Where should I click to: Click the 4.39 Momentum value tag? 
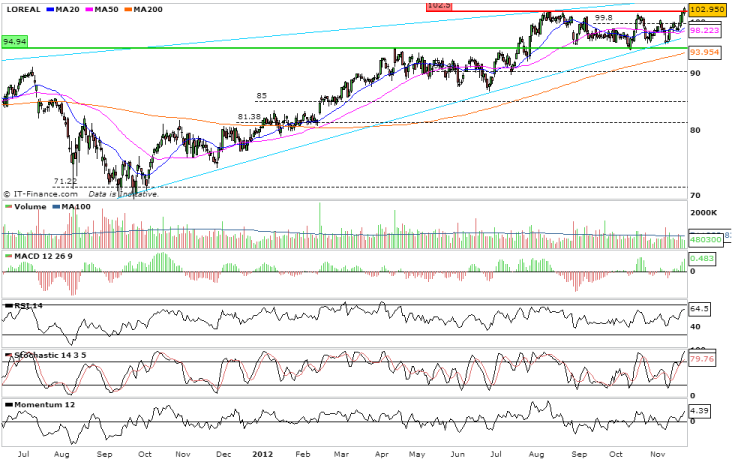[x=699, y=411]
